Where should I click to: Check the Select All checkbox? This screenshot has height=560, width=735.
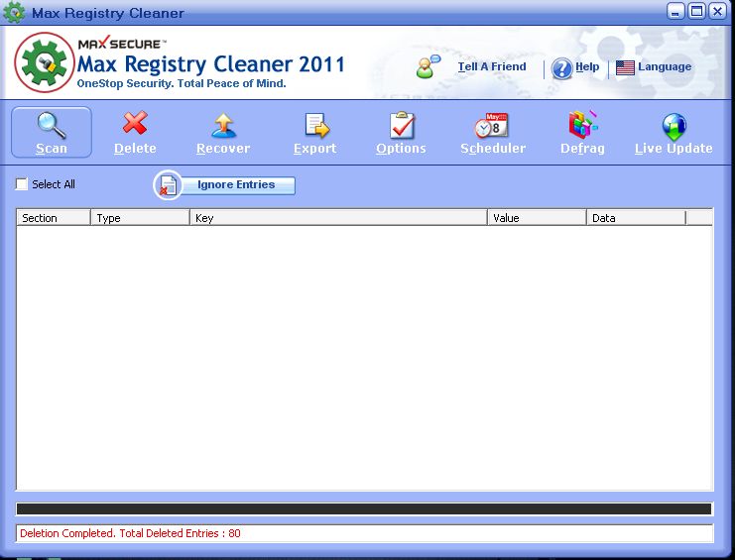[22, 184]
